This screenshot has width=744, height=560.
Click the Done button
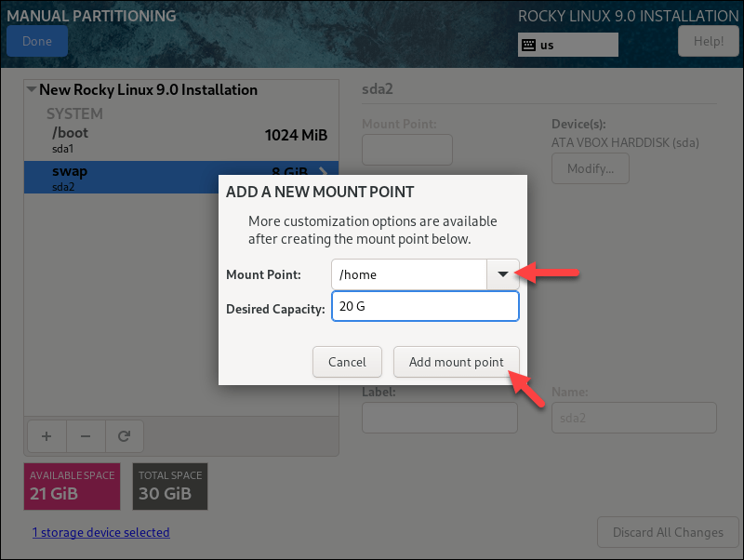[36, 40]
